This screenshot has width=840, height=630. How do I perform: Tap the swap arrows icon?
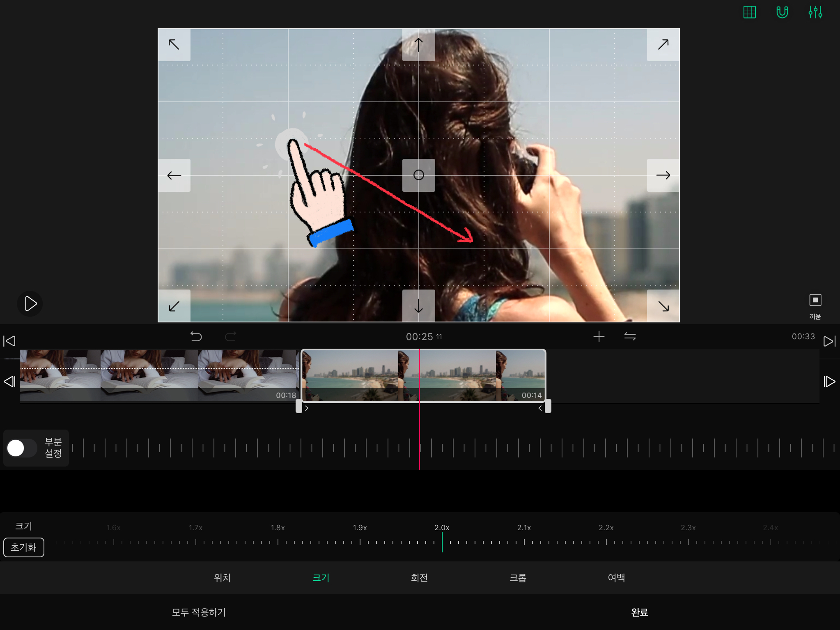click(630, 337)
